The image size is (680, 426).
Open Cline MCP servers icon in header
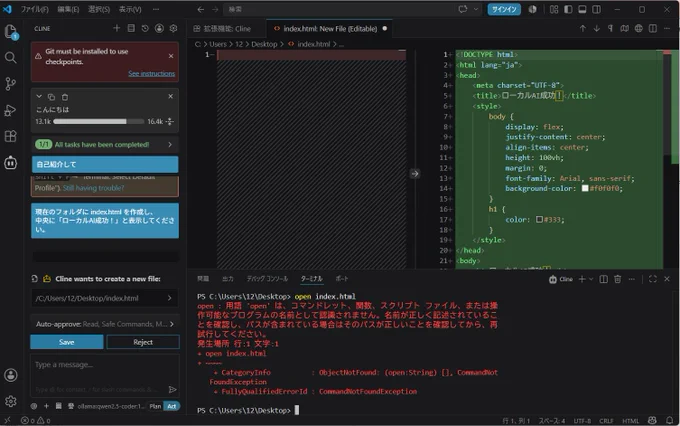click(x=131, y=28)
